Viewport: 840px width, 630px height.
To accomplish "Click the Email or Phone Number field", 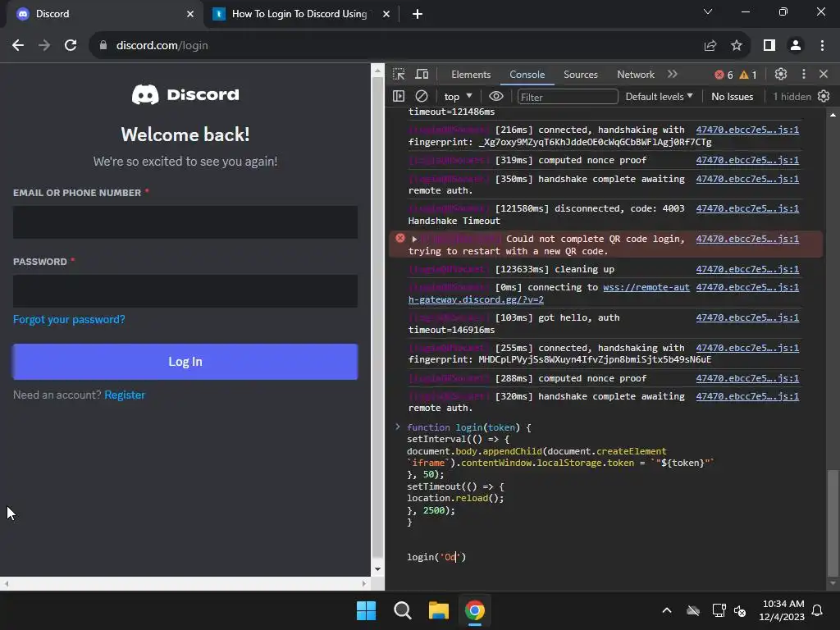I will point(185,221).
